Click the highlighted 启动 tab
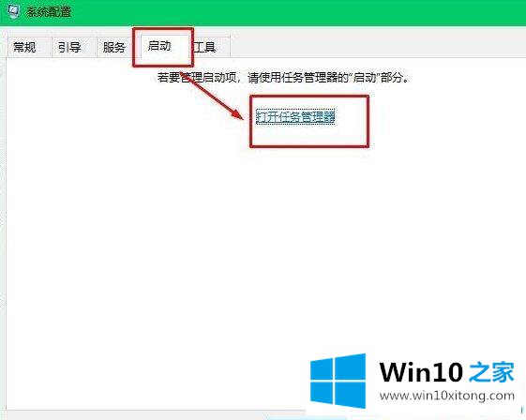Image resolution: width=526 pixels, height=420 pixels. [159, 46]
